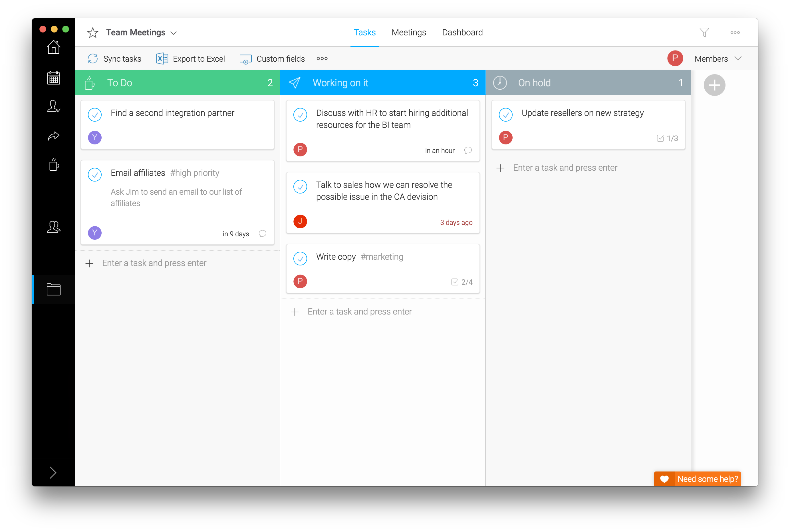Click the star to favorite Team Meetings
The height and width of the screenshot is (532, 790).
pos(92,33)
